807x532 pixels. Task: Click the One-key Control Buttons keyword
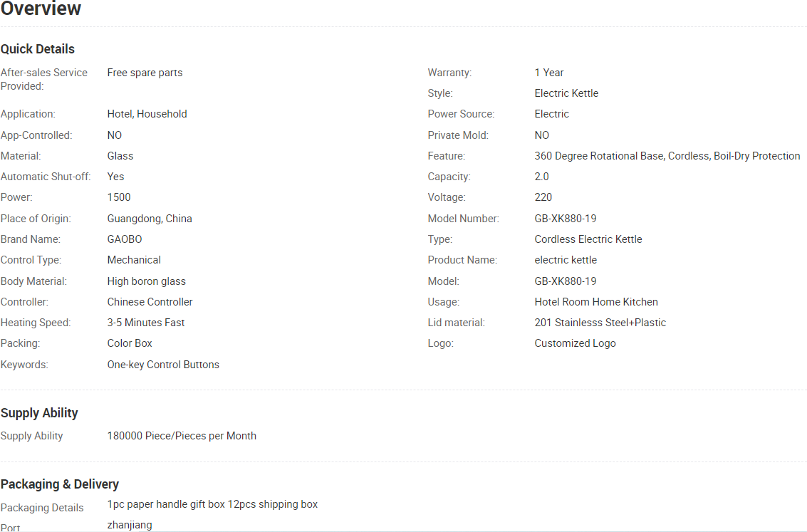pos(163,365)
